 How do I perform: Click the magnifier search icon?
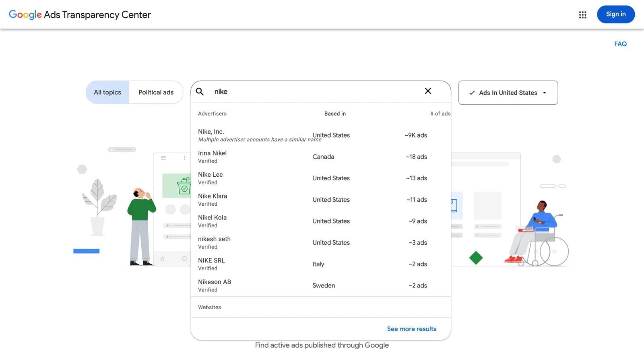coord(200,91)
